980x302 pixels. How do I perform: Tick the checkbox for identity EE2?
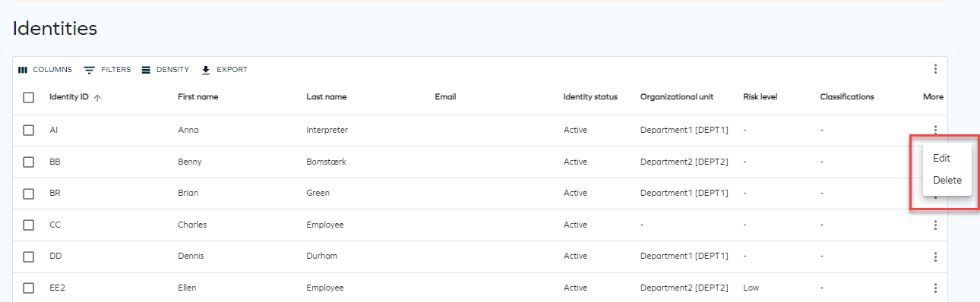pos(29,288)
